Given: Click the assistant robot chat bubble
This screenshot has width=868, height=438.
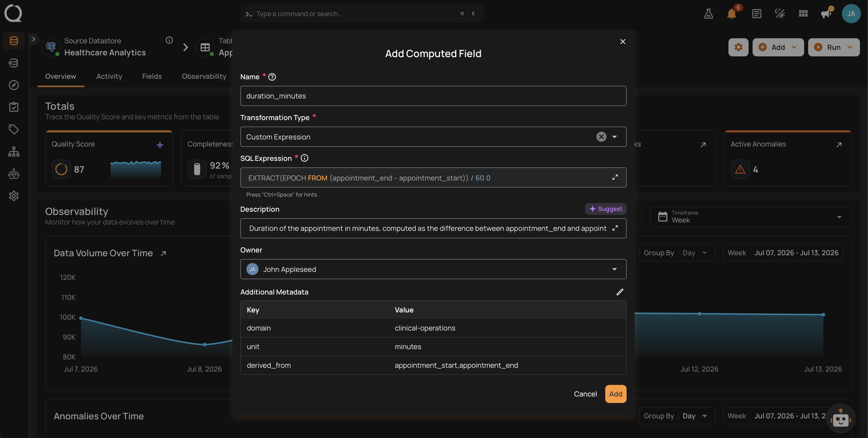Looking at the screenshot, I should tap(841, 418).
